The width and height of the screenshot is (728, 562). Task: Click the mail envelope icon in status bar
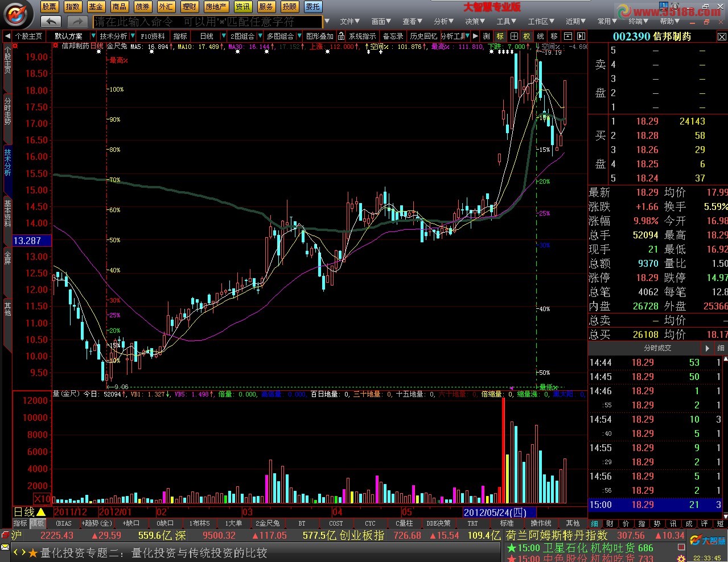point(5,548)
